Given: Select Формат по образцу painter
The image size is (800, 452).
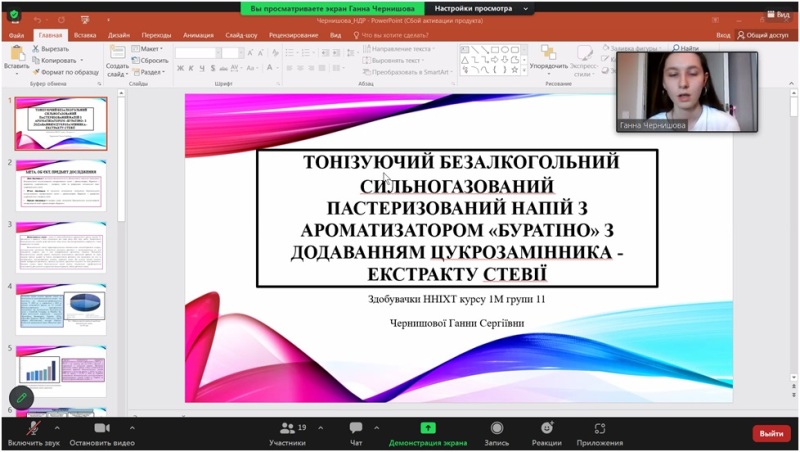Looking at the screenshot, I should coord(65,72).
